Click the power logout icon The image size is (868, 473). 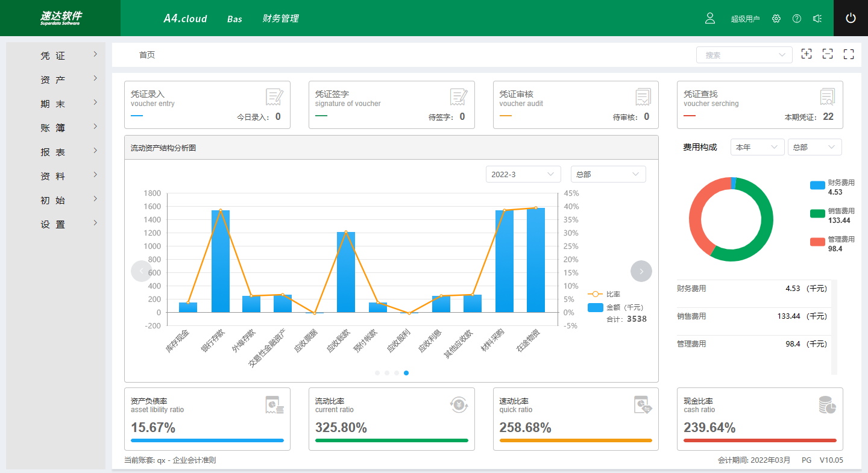[x=851, y=18]
